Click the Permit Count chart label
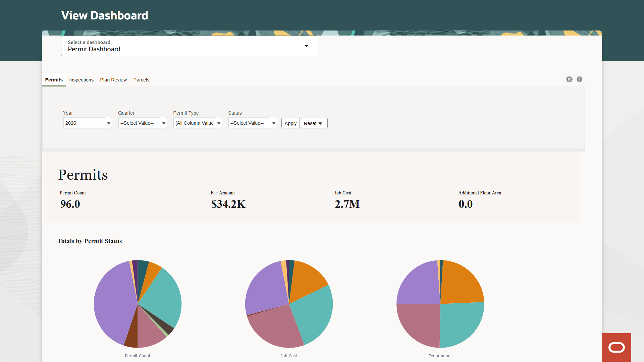 [x=138, y=356]
